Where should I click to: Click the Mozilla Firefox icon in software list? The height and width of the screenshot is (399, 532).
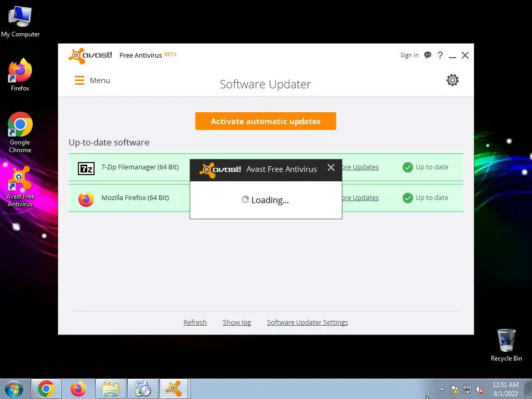[x=86, y=199]
